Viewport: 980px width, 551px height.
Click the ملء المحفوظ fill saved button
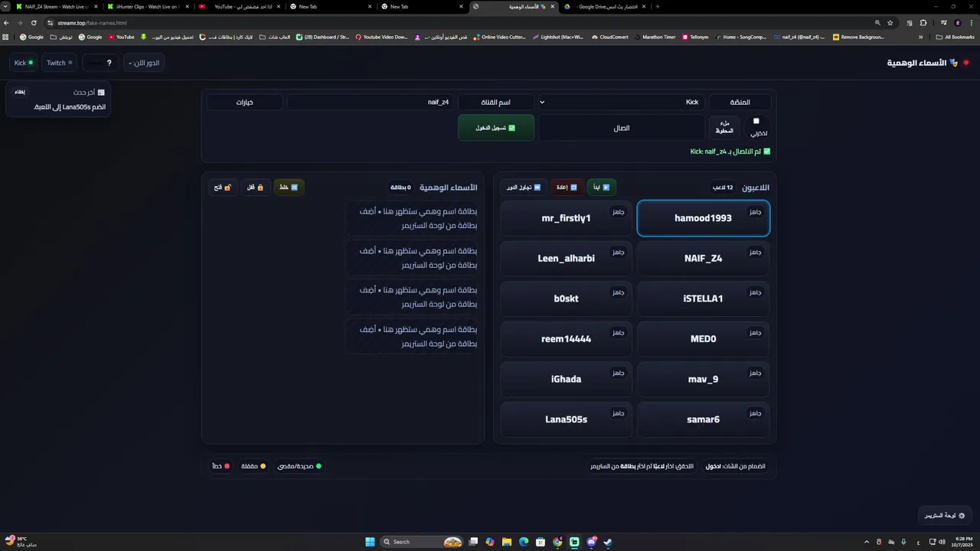click(724, 128)
